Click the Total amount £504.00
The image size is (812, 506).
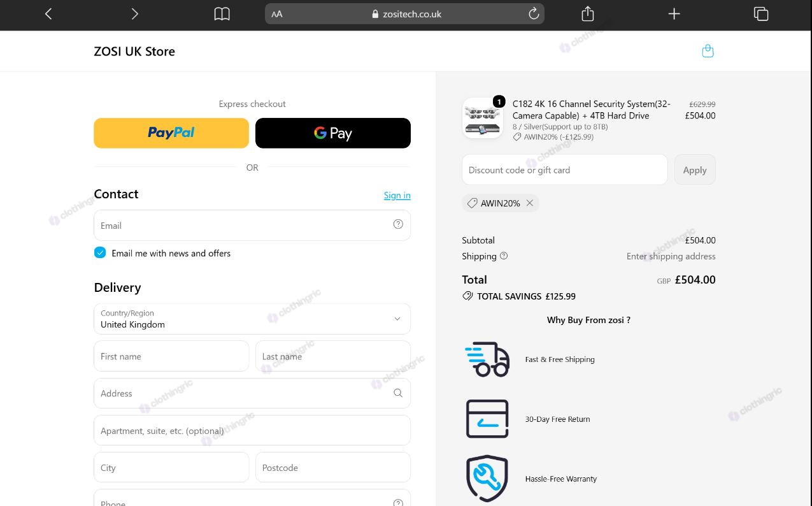(x=695, y=280)
